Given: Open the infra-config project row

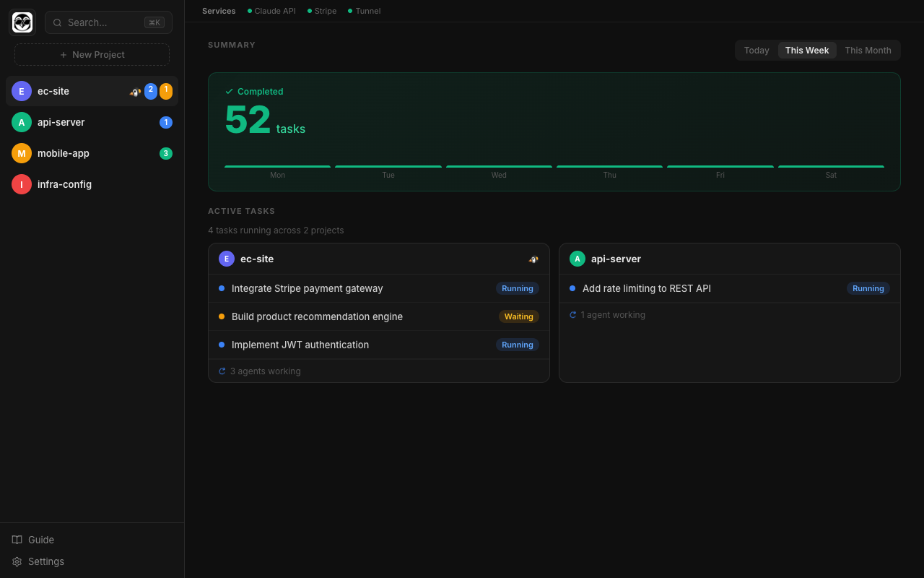Looking at the screenshot, I should pyautogui.click(x=92, y=184).
